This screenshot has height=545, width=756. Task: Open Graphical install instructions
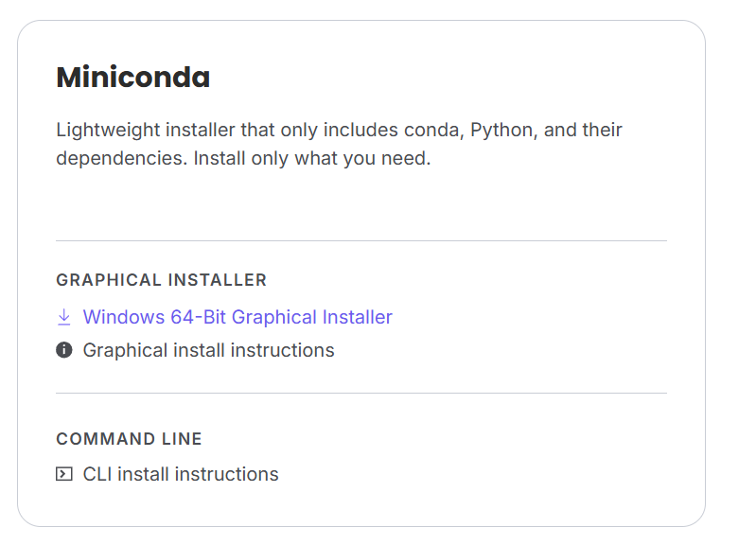[x=208, y=351]
